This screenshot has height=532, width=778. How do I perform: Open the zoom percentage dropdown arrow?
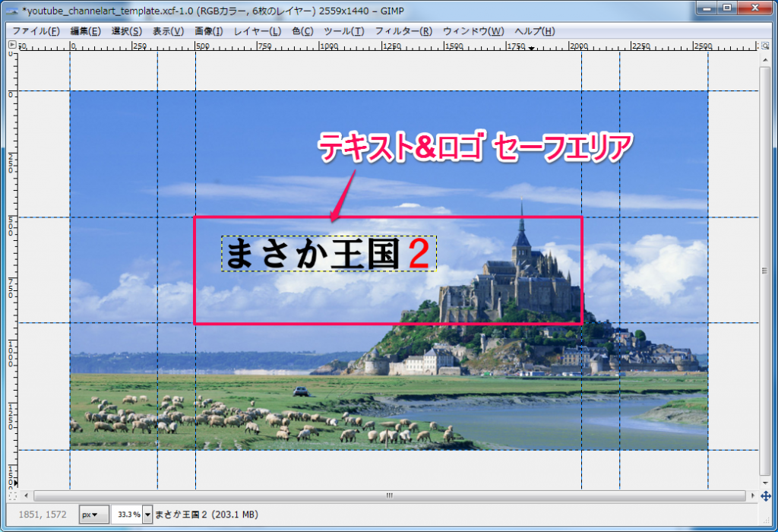[x=147, y=515]
